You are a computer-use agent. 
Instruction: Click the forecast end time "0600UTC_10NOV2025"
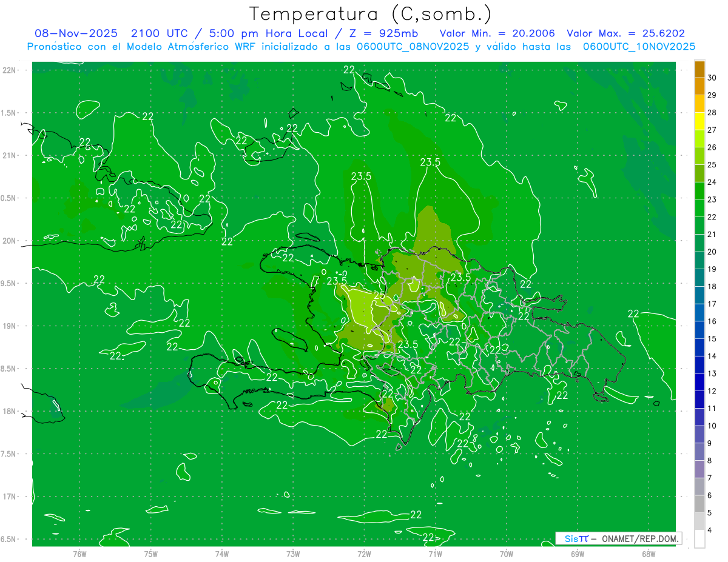[x=639, y=47]
